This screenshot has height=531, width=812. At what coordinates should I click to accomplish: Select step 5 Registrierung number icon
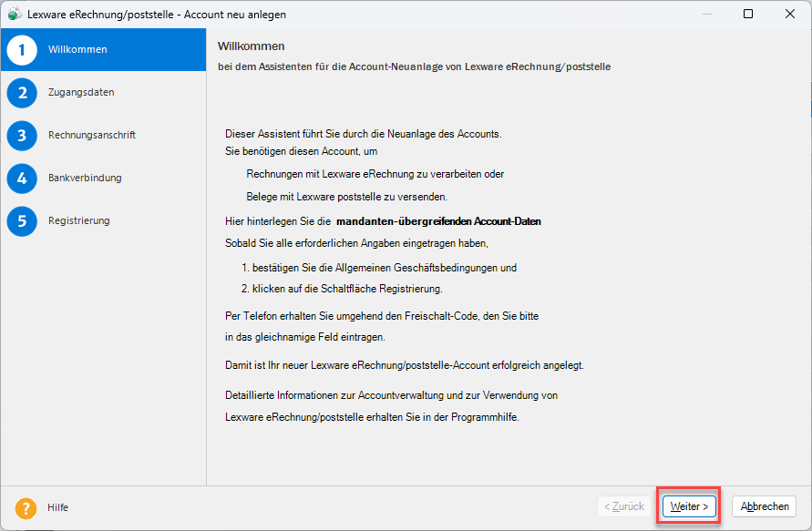(22, 221)
